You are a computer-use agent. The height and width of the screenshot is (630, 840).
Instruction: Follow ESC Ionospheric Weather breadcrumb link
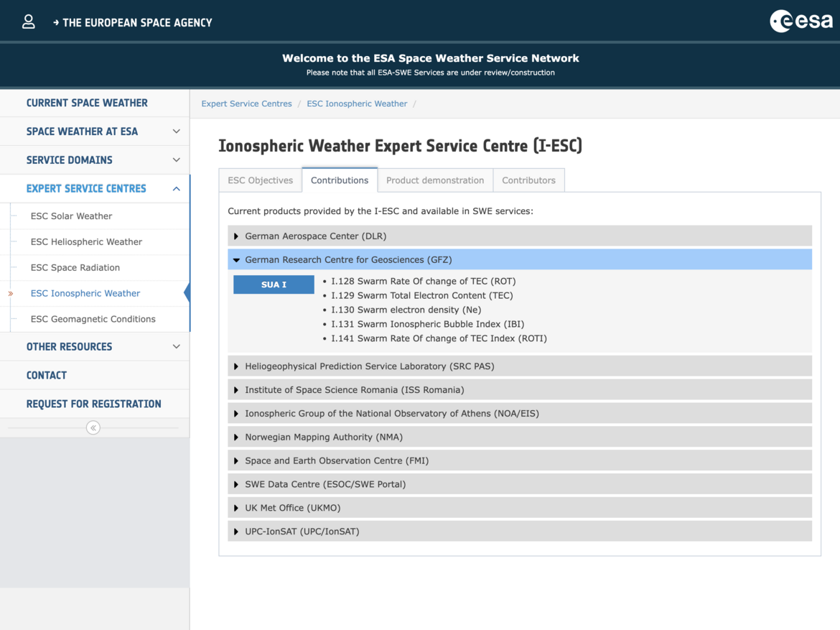click(x=357, y=103)
